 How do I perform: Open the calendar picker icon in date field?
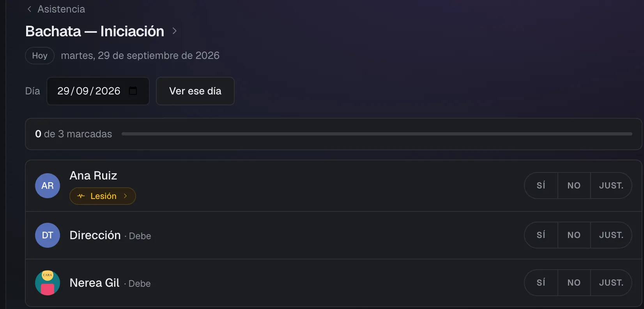[x=133, y=91]
